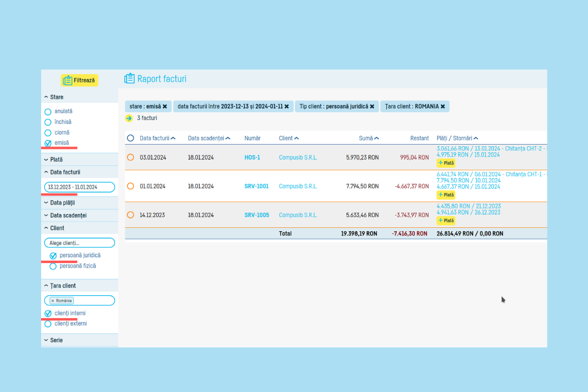
Task: Open invoice SRV-1001 link
Action: (256, 186)
